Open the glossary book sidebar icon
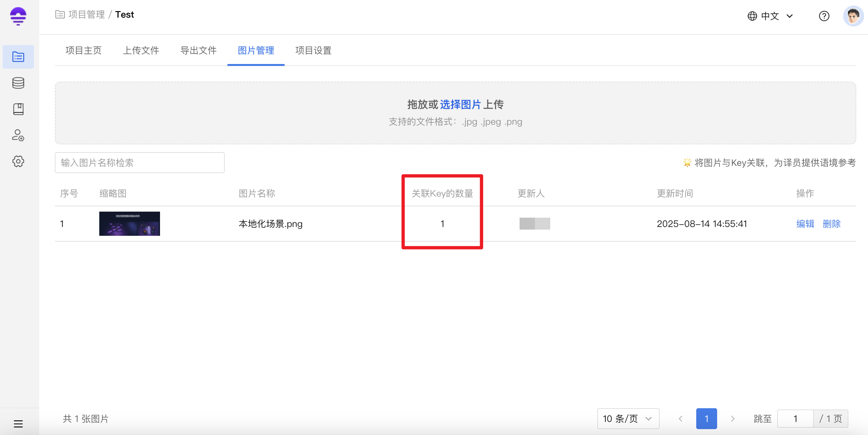 18,109
